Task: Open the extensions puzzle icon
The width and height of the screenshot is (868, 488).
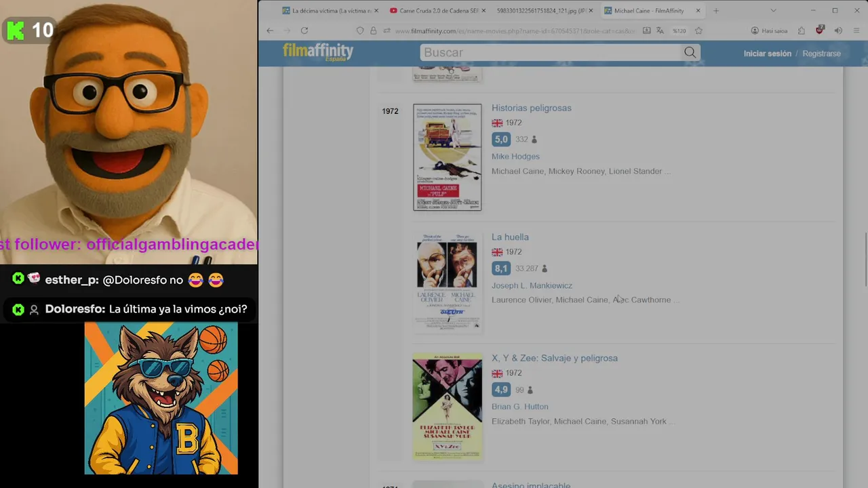Action: click(802, 30)
